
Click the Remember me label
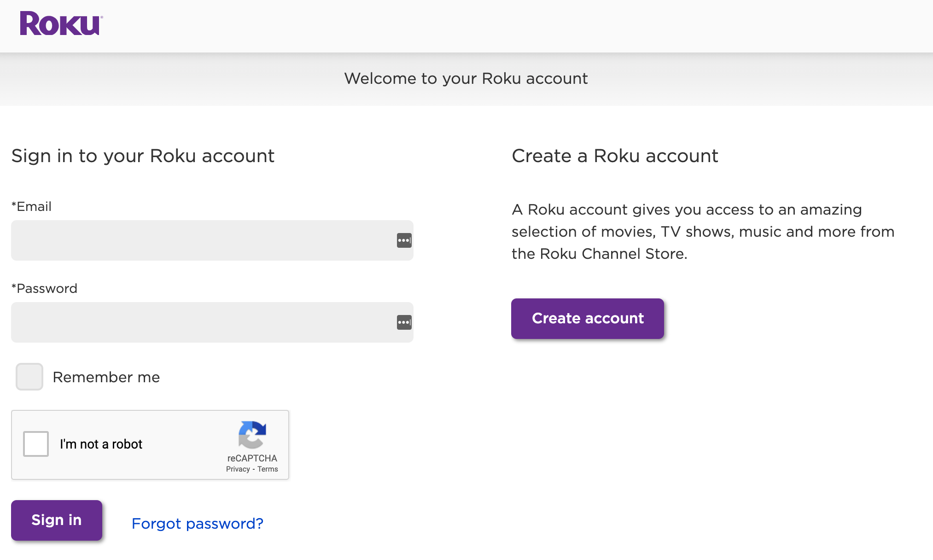(x=106, y=377)
